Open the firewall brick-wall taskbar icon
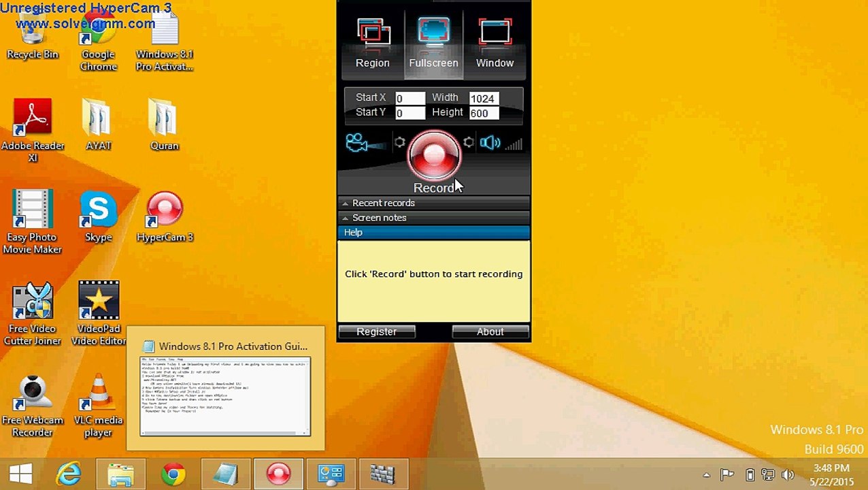Image resolution: width=868 pixels, height=490 pixels. [x=383, y=474]
